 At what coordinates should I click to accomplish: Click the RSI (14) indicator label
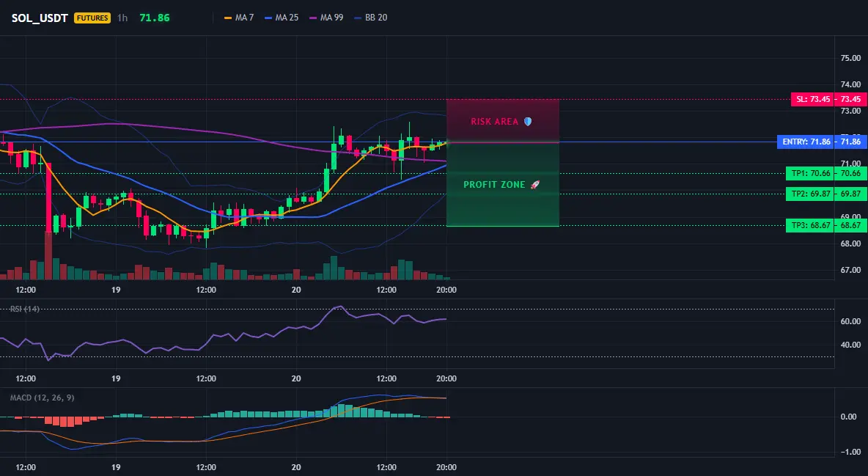tap(25, 309)
